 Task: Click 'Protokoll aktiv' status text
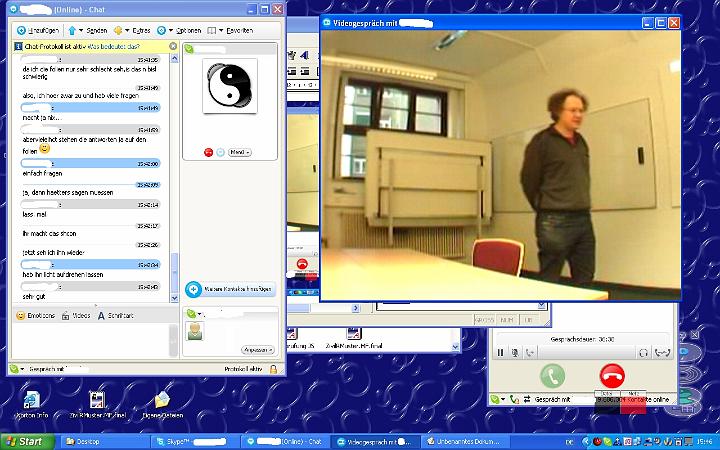click(243, 369)
